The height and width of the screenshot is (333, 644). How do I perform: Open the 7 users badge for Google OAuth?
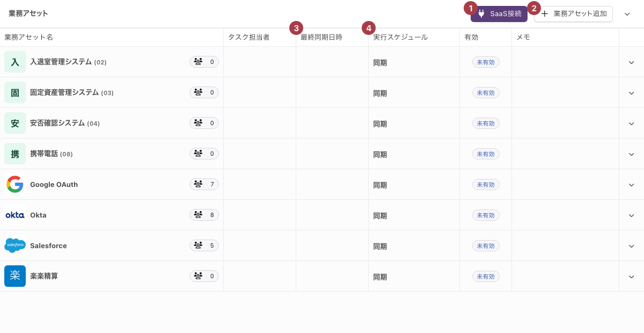tap(204, 184)
